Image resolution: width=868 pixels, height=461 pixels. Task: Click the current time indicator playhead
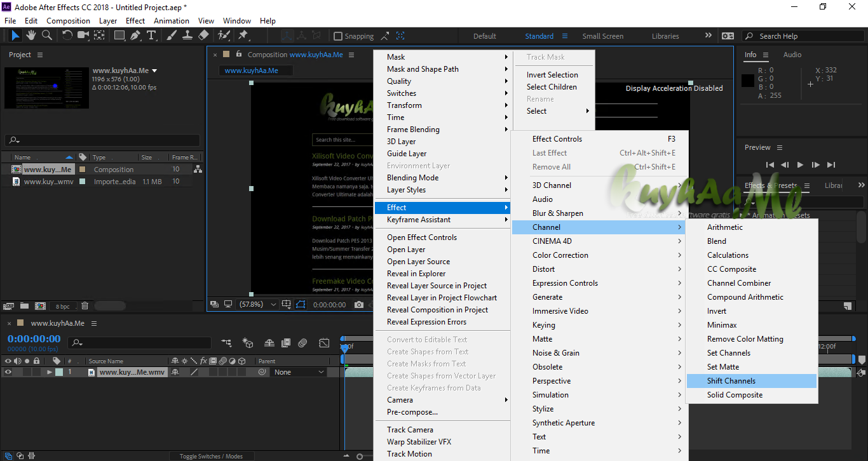pyautogui.click(x=344, y=347)
